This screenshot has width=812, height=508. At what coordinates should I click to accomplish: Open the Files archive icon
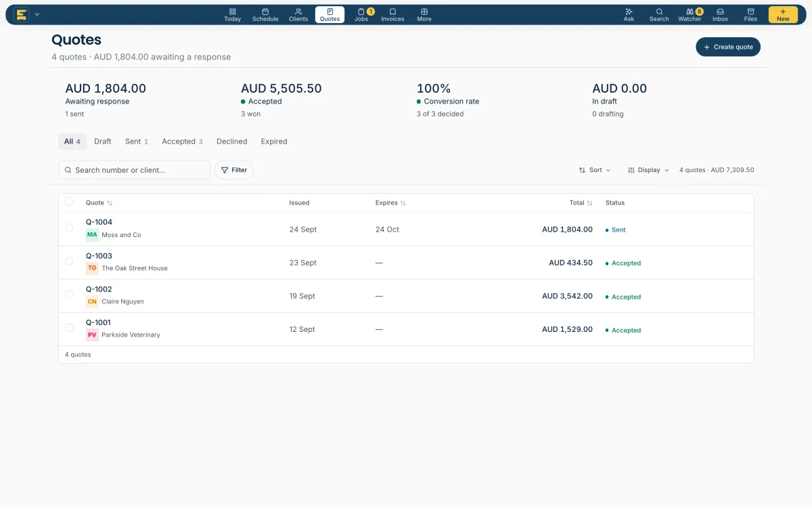click(x=750, y=12)
